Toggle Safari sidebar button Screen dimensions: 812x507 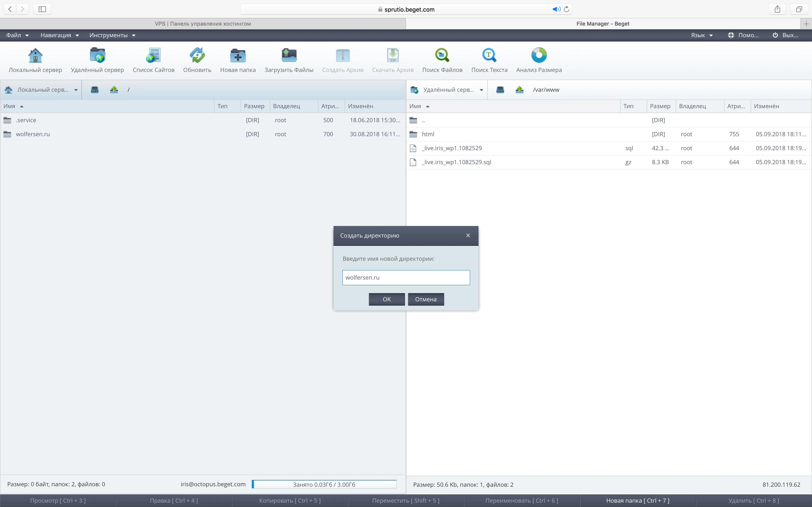pyautogui.click(x=42, y=9)
